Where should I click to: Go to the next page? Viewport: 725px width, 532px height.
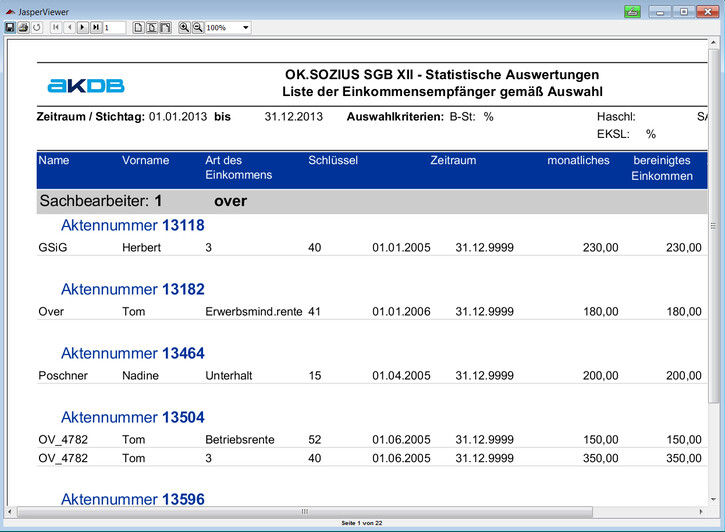point(82,28)
